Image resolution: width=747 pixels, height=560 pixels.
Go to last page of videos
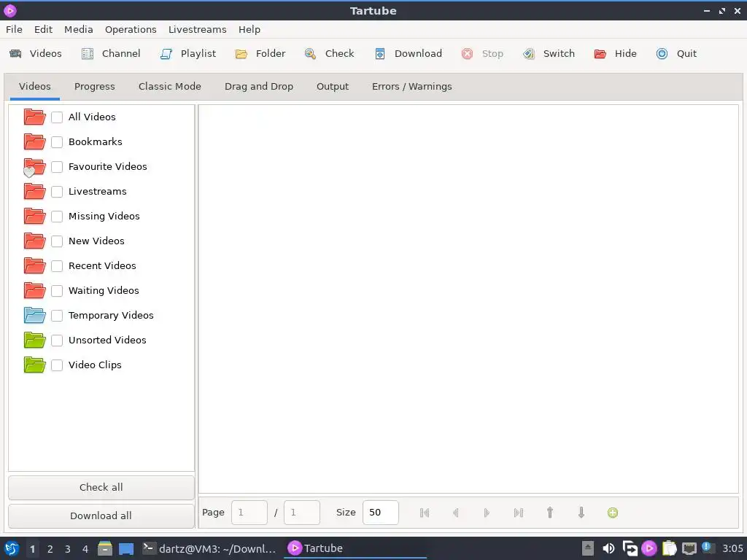tap(519, 513)
